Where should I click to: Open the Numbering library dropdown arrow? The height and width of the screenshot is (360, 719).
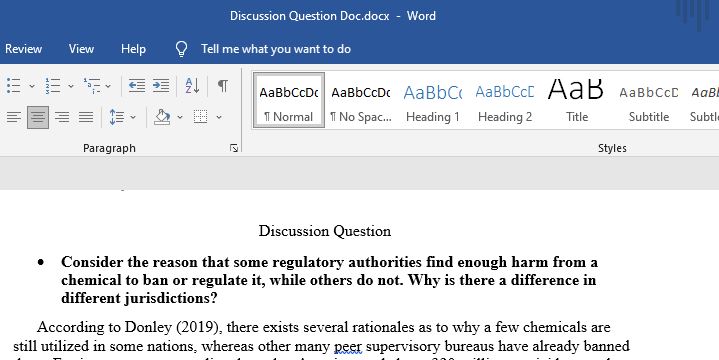click(71, 86)
